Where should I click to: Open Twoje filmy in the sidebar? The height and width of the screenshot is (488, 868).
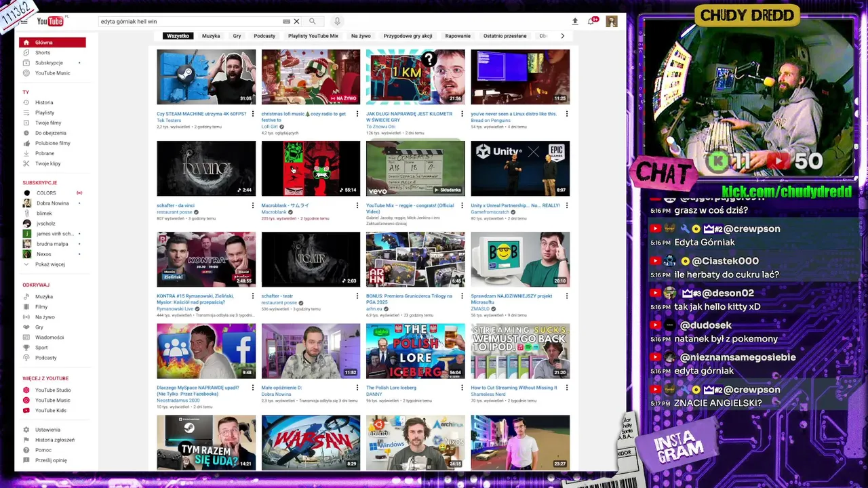point(52,123)
